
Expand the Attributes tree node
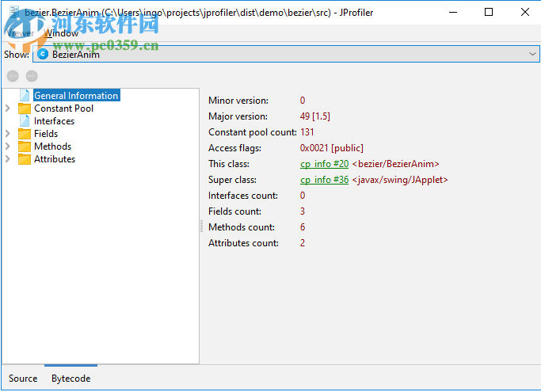click(x=8, y=159)
